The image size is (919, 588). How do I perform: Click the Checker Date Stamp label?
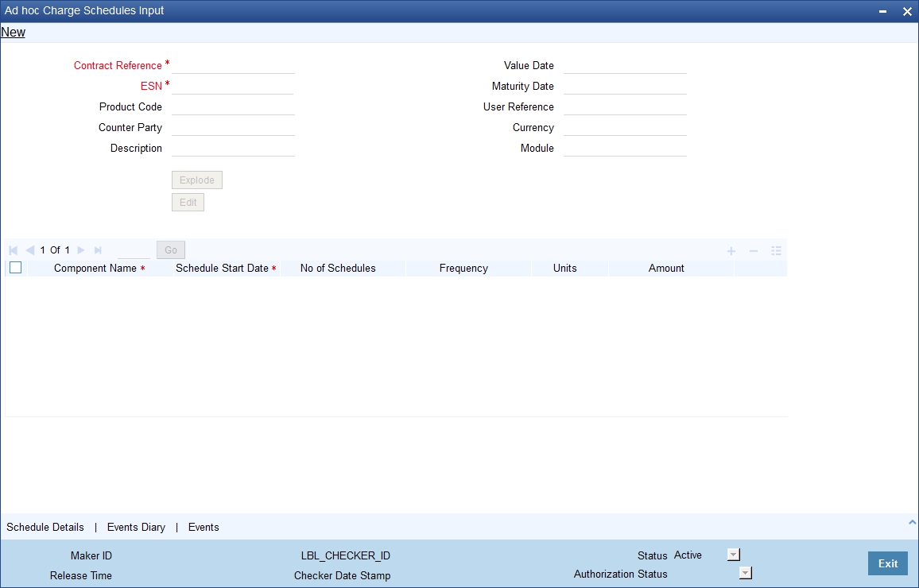[343, 576]
